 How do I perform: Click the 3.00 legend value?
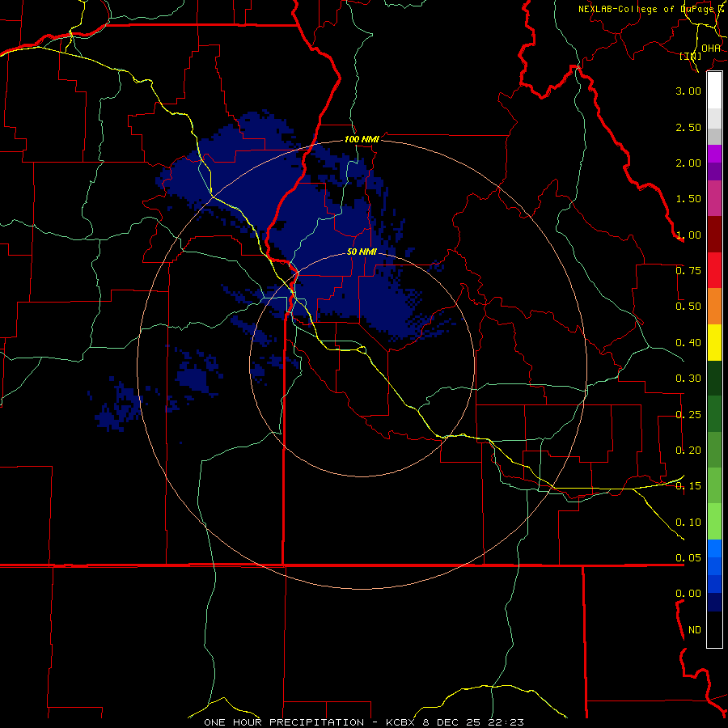[688, 91]
